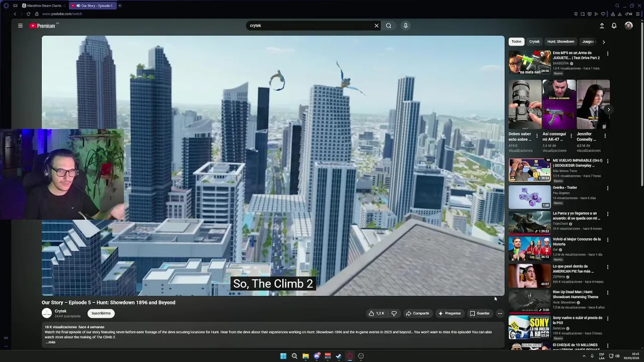Viewport: 644px width, 362px height.
Task: Open the account avatar menu
Action: click(628, 26)
